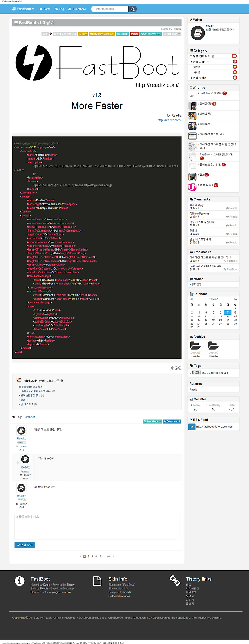Open 공지입당 in the Notice widget
Viewport: 249px width, 644px height.
click(x=196, y=284)
